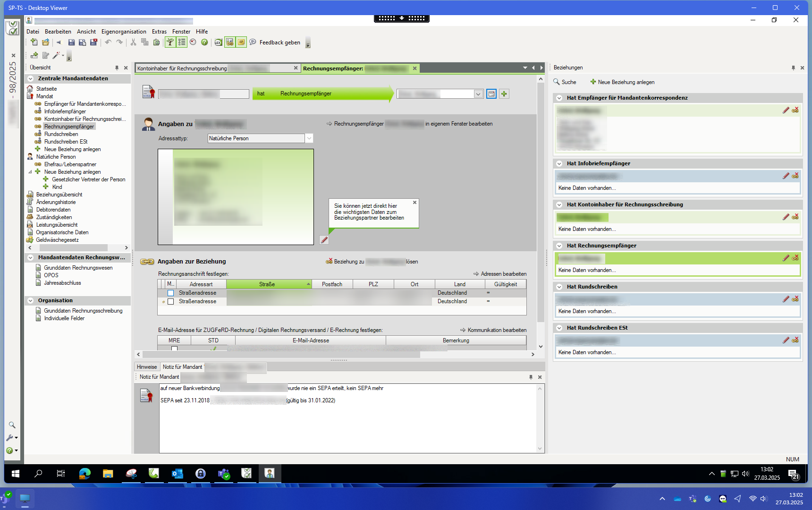
Task: Check the second Straßenadresse row checkbox
Action: point(171,302)
